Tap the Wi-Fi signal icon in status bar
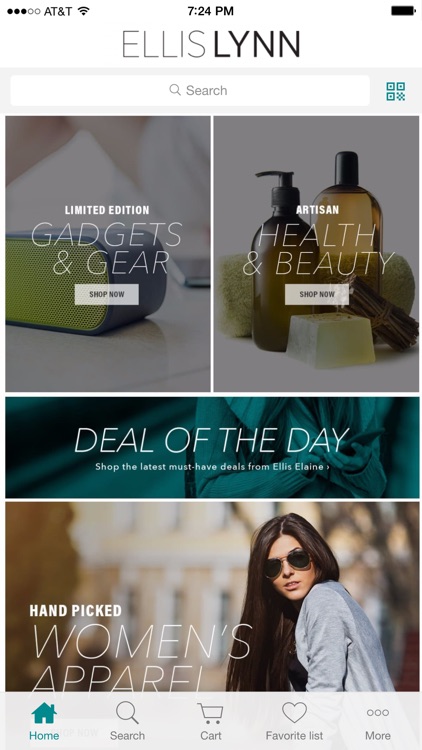Screen dimensions: 422x750 (x=84, y=11)
